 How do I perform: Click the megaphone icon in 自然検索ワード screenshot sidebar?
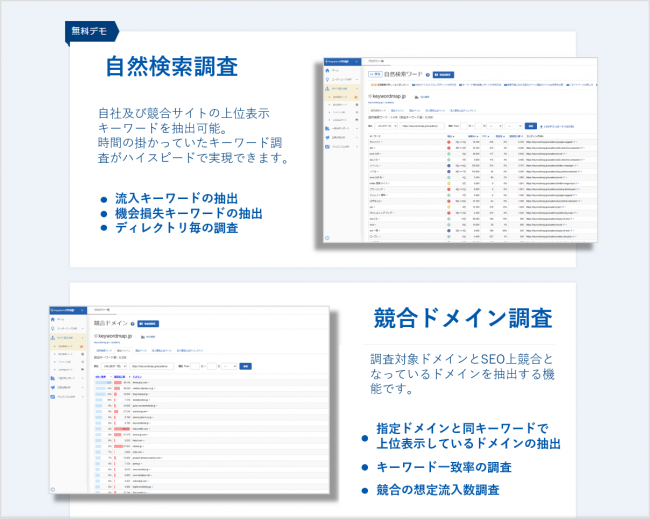[x=327, y=138]
